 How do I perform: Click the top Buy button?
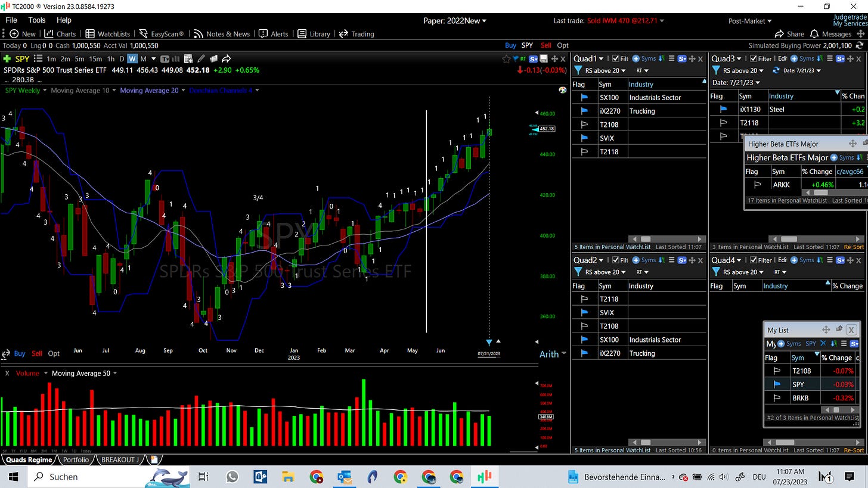[x=510, y=45]
